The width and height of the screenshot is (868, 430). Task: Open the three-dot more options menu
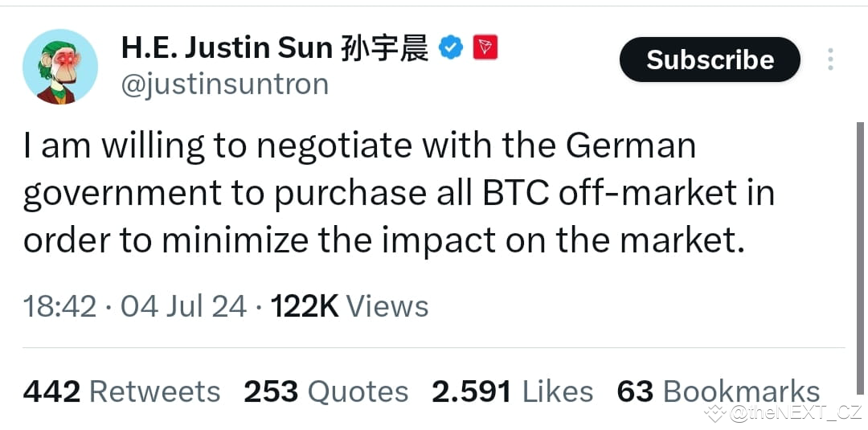(x=829, y=59)
